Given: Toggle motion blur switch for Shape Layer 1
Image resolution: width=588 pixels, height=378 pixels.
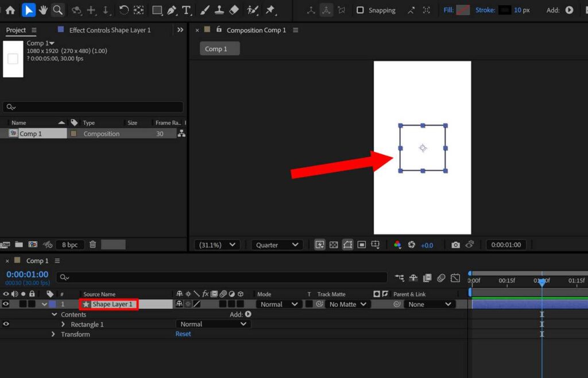Looking at the screenshot, I should point(223,304).
